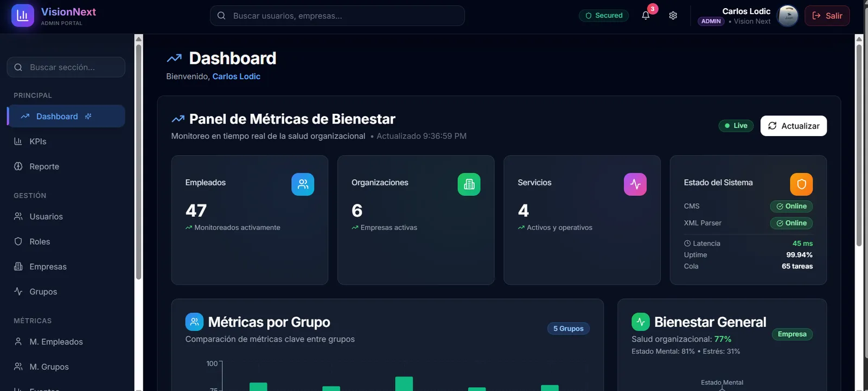
Task: Open the notifications bell
Action: [646, 16]
